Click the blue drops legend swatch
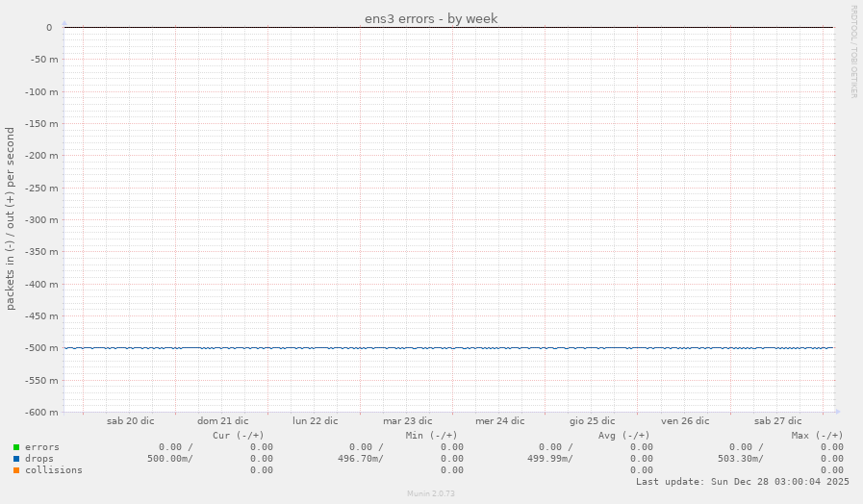 16,459
